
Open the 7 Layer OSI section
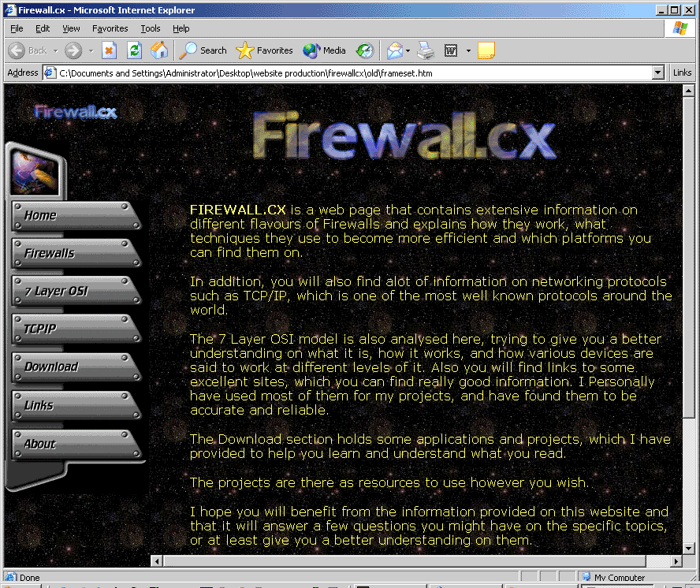click(x=76, y=292)
